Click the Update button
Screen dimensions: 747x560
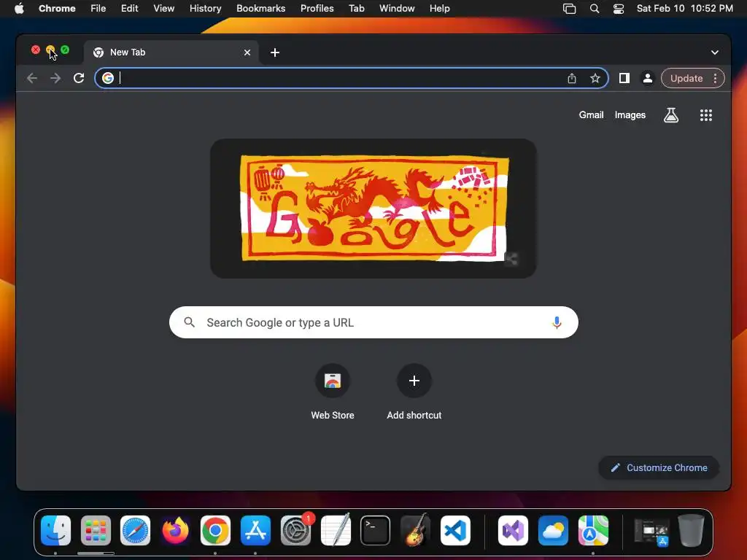coord(686,78)
